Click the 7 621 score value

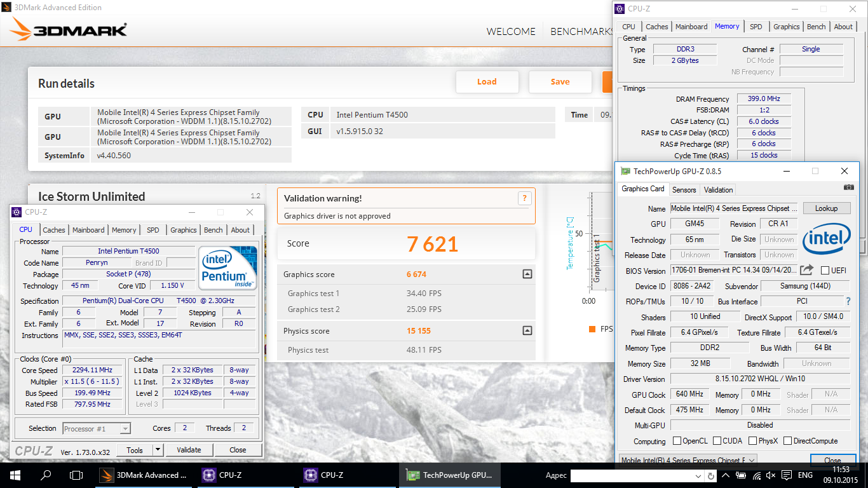(x=432, y=243)
